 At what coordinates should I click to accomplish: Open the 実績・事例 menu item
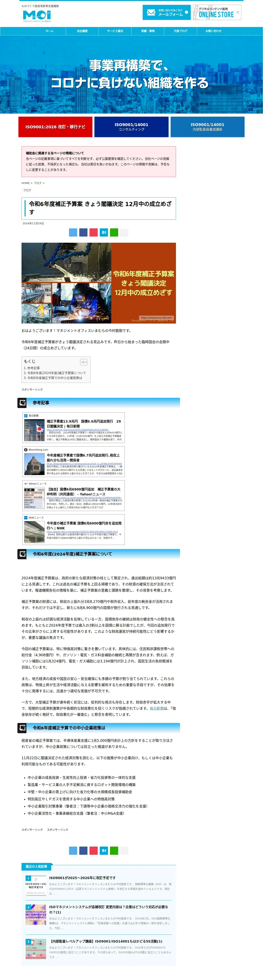pos(148,31)
